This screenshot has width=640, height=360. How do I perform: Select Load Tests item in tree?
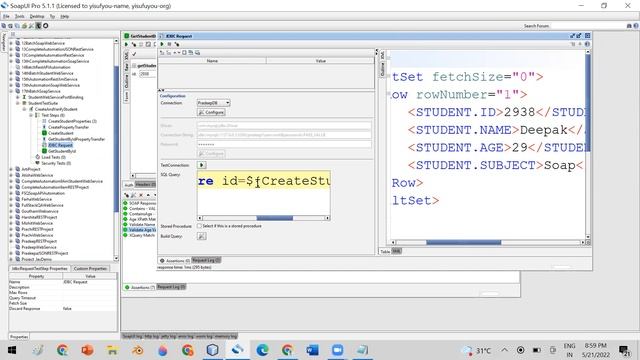(x=53, y=157)
